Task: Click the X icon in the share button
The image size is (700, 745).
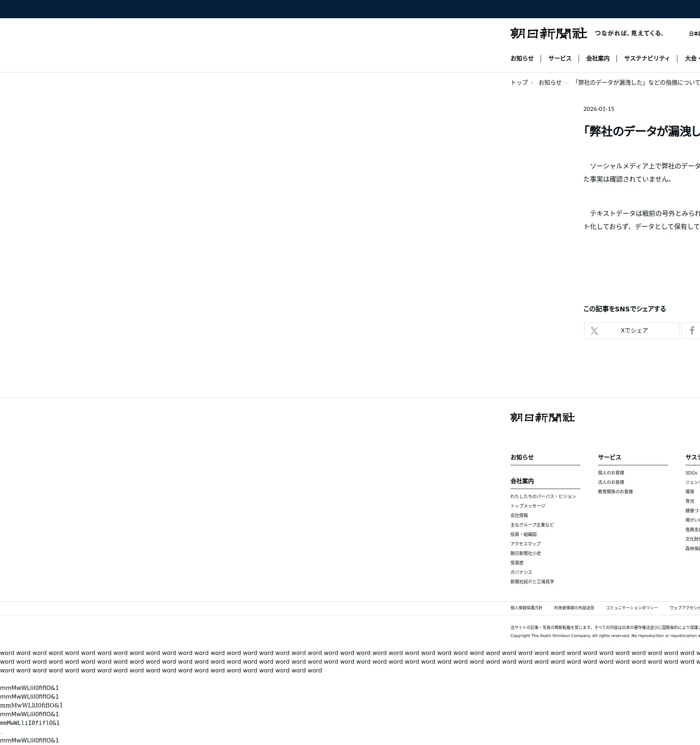Action: click(x=594, y=331)
